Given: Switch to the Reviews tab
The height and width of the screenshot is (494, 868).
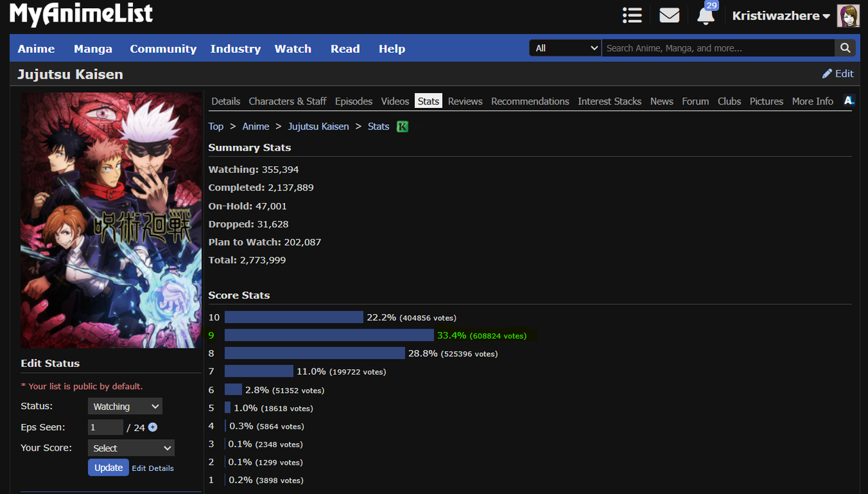Looking at the screenshot, I should pos(465,101).
